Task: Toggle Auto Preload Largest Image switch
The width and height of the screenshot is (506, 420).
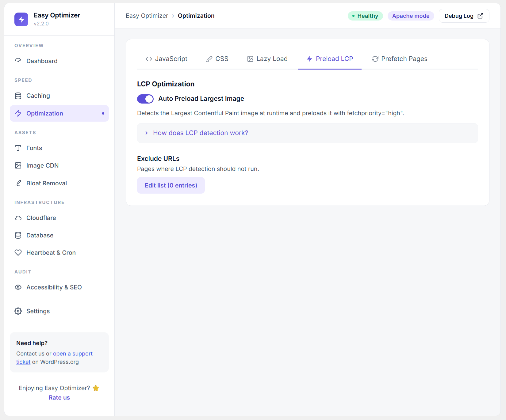Action: coord(145,99)
